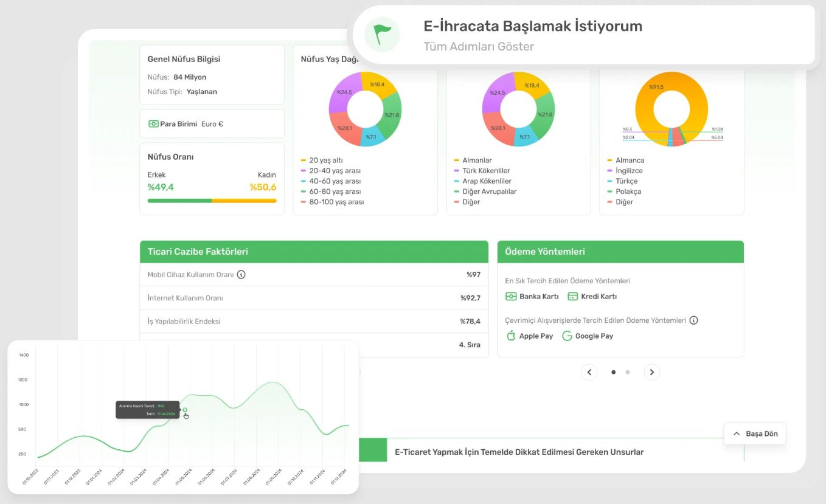Click 'En Sık Tercih Edilen Ödeme Yöntemleri' label
Image resolution: width=826 pixels, height=504 pixels.
[567, 281]
